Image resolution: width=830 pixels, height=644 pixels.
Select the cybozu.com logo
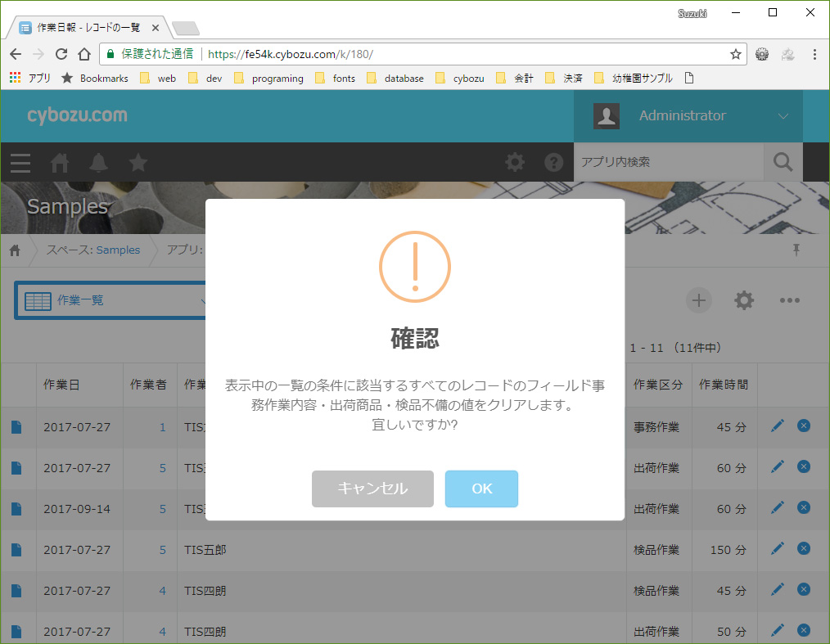click(x=77, y=115)
